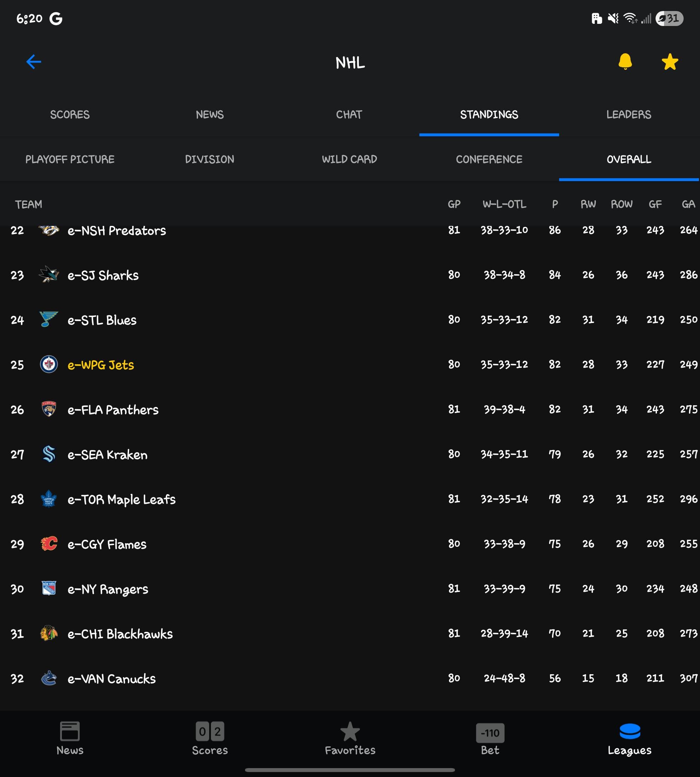Open the Favorites star in bottom bar
700x777 pixels.
(x=350, y=731)
